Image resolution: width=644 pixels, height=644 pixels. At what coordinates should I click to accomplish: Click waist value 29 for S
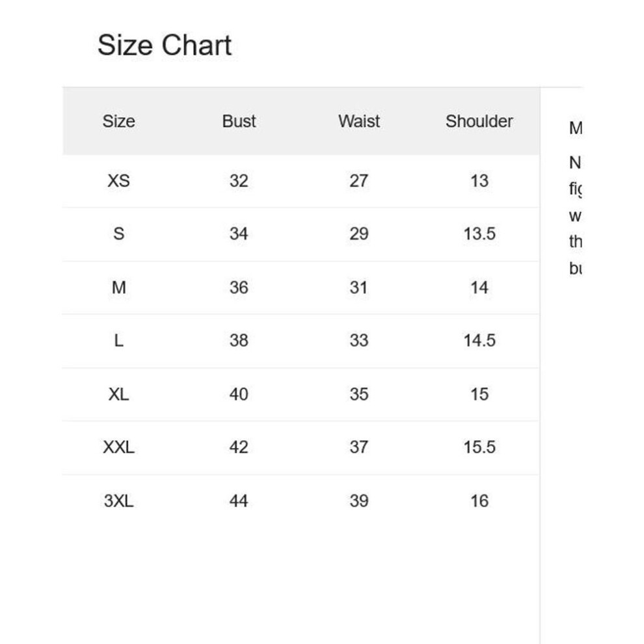(x=359, y=234)
